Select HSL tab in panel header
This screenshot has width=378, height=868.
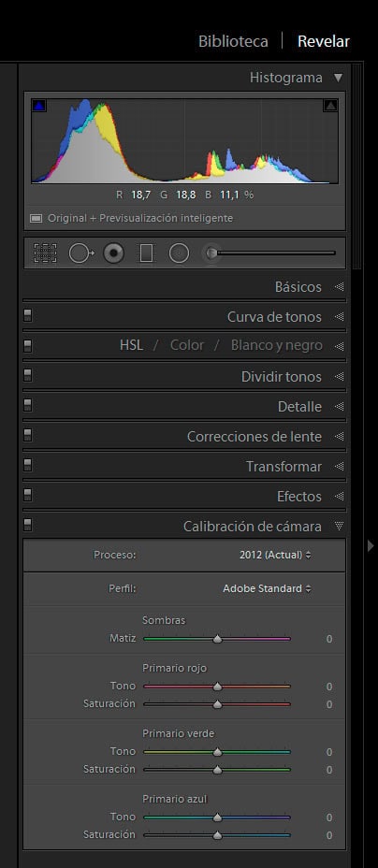(131, 345)
